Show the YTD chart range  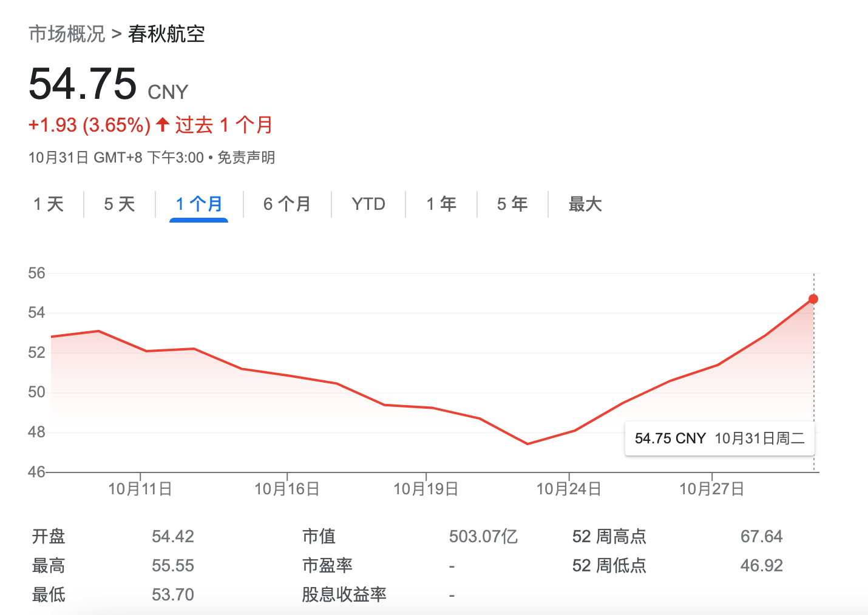[x=368, y=204]
